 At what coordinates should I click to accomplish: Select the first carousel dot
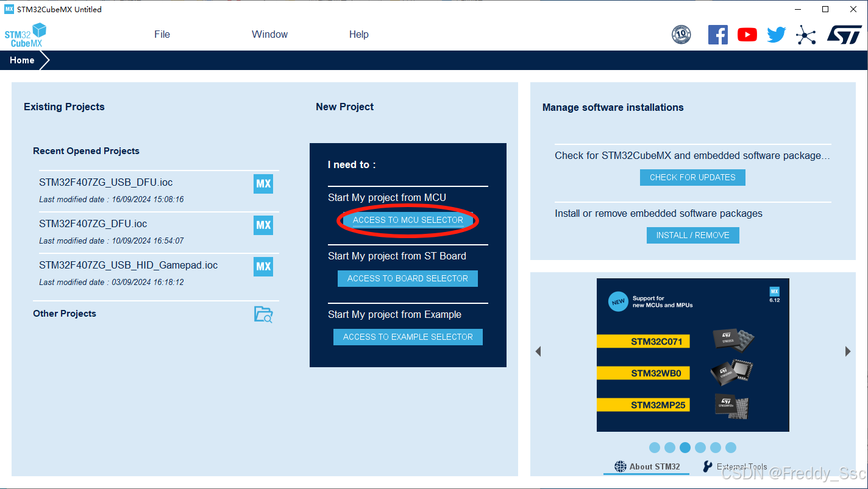[655, 448]
